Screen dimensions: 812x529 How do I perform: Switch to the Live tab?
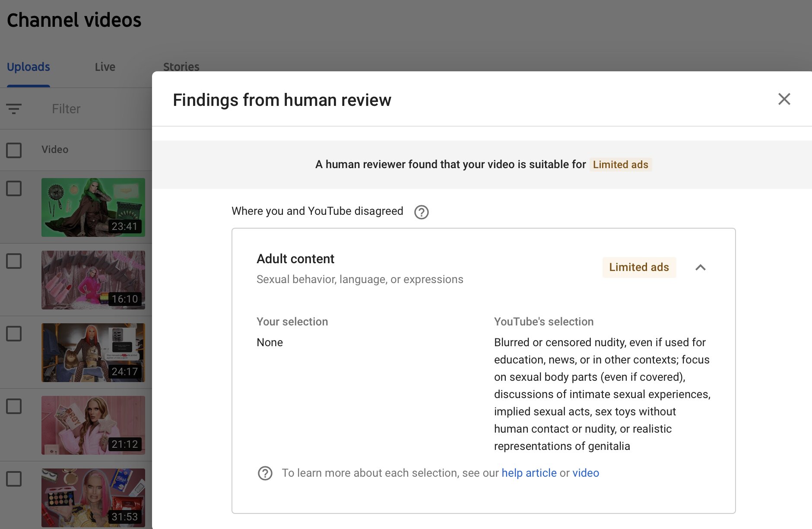tap(105, 67)
